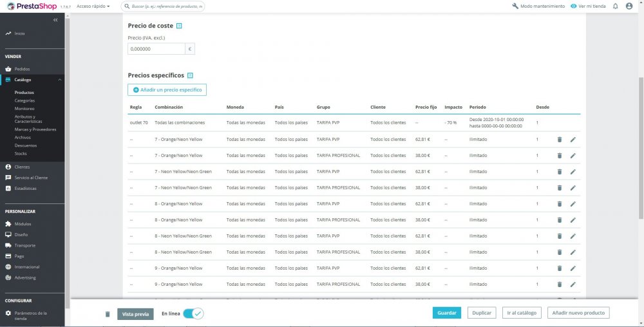Toggle the En línea product switch
644x327 pixels.
tap(193, 313)
